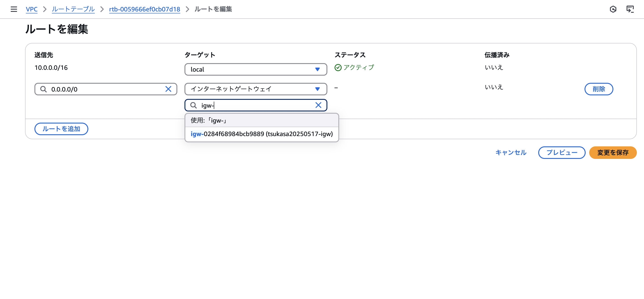Click the キャンセル link

tap(511, 152)
